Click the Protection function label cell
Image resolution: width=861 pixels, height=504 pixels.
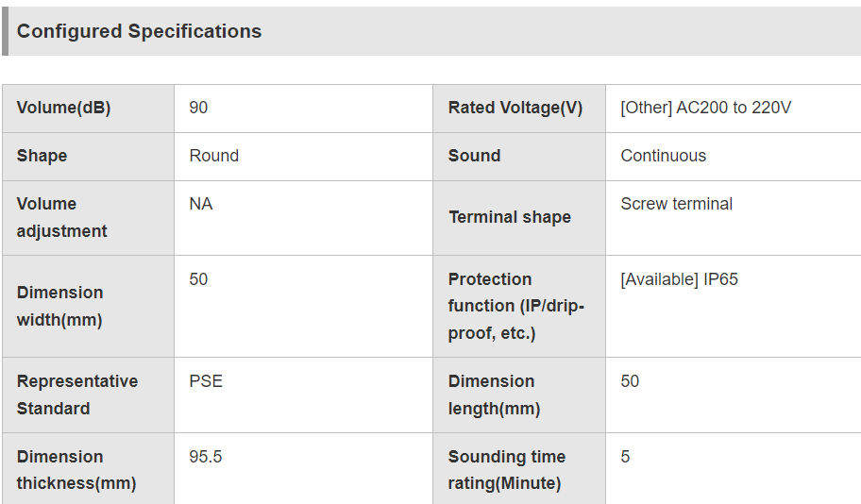[519, 307]
